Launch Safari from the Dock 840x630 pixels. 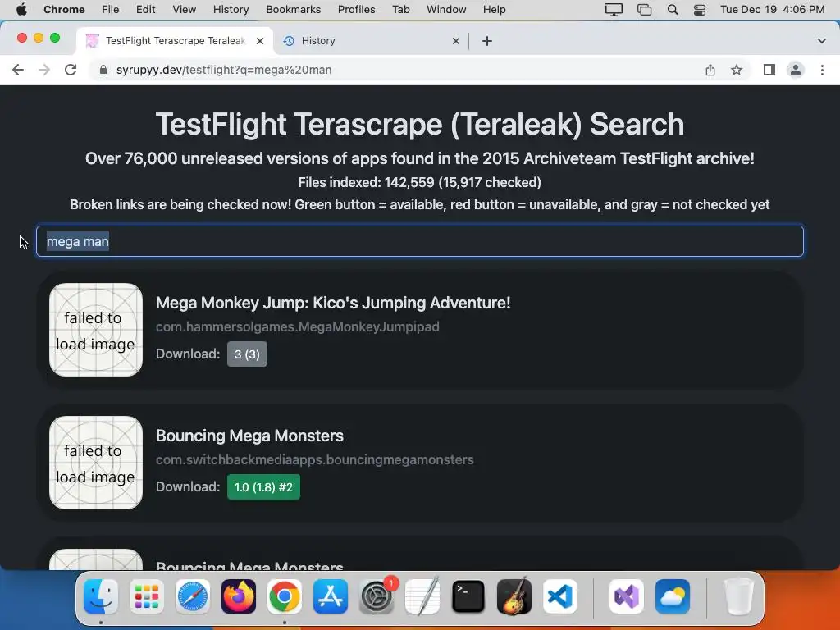pyautogui.click(x=192, y=596)
